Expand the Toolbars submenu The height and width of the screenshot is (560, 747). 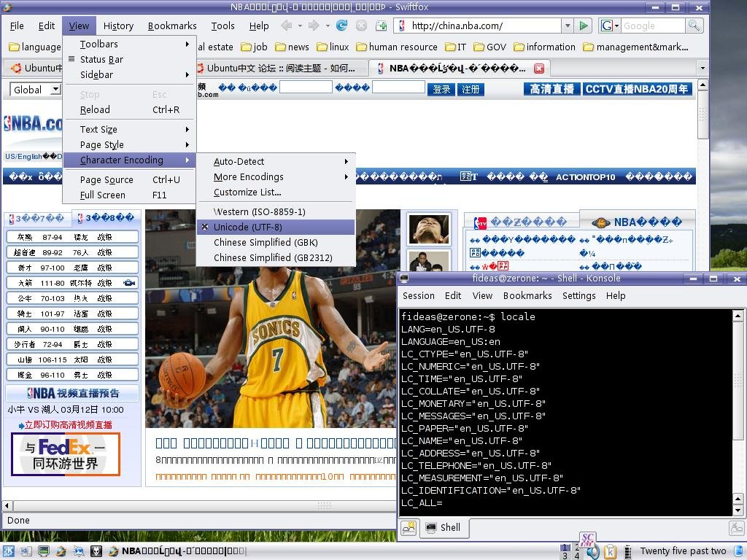[129, 44]
